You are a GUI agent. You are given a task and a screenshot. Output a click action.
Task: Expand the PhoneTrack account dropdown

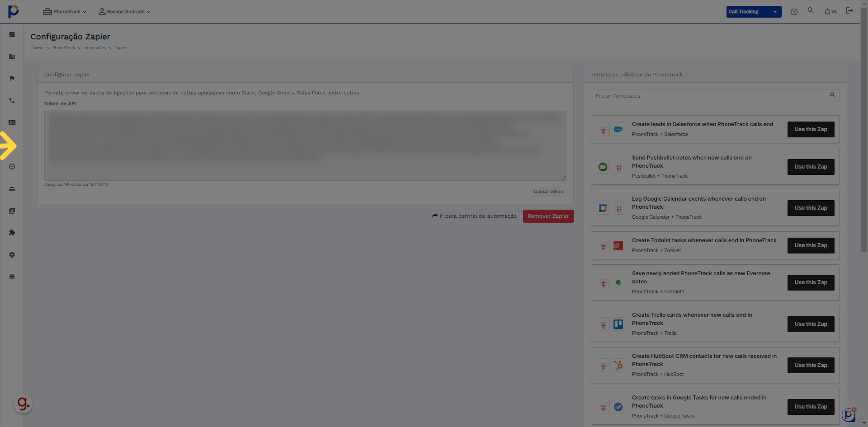coord(65,12)
